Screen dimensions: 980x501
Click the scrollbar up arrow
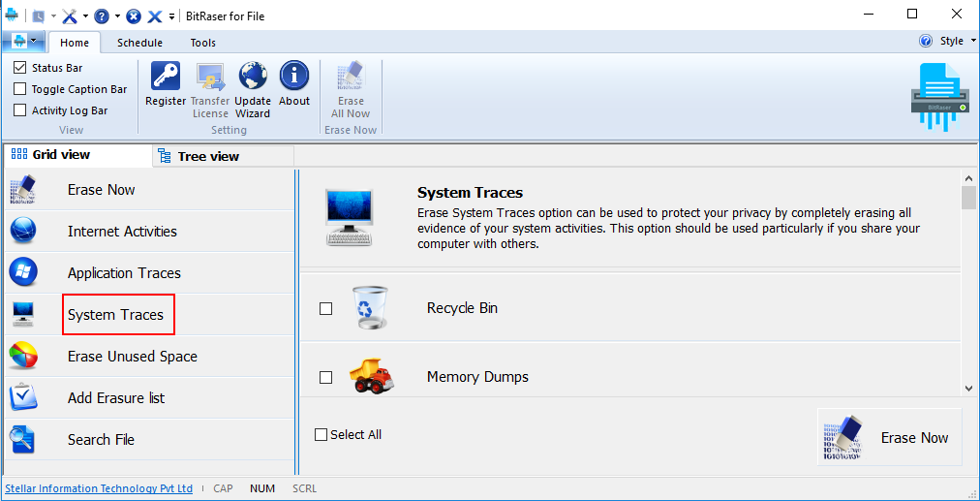[968, 177]
